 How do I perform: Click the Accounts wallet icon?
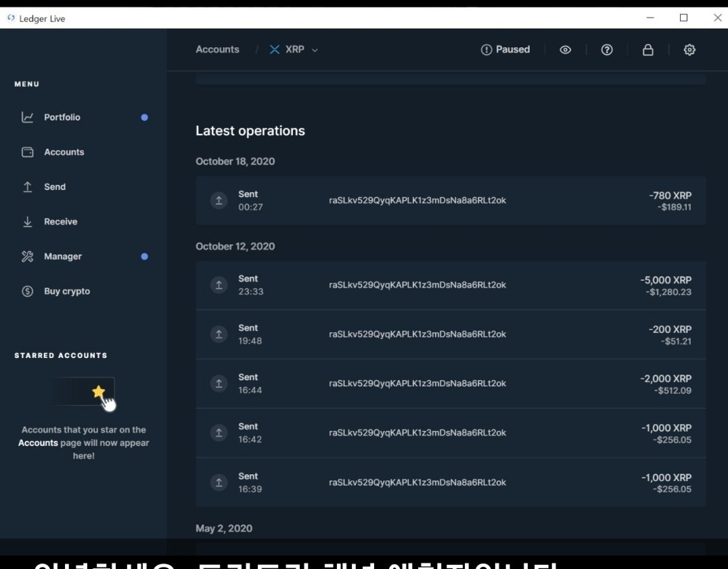coord(27,152)
